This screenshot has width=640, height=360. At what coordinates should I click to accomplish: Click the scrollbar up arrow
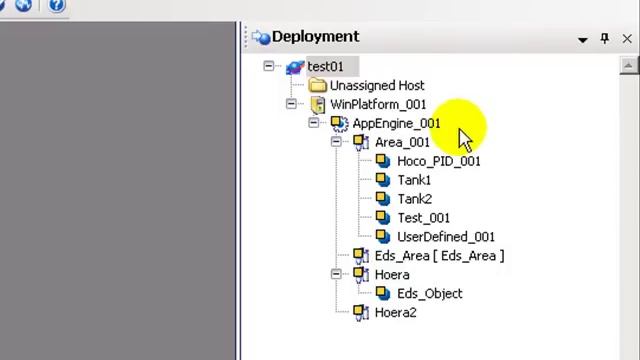629,66
